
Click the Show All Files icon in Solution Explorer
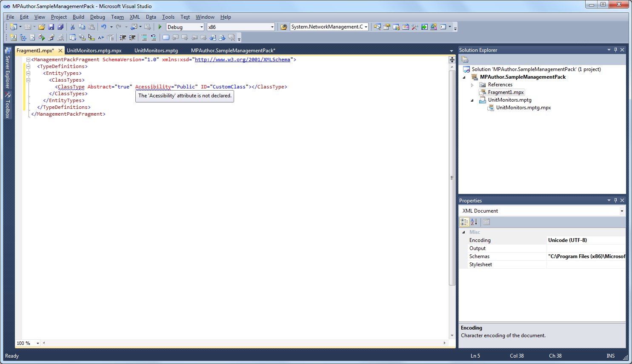[x=465, y=60]
